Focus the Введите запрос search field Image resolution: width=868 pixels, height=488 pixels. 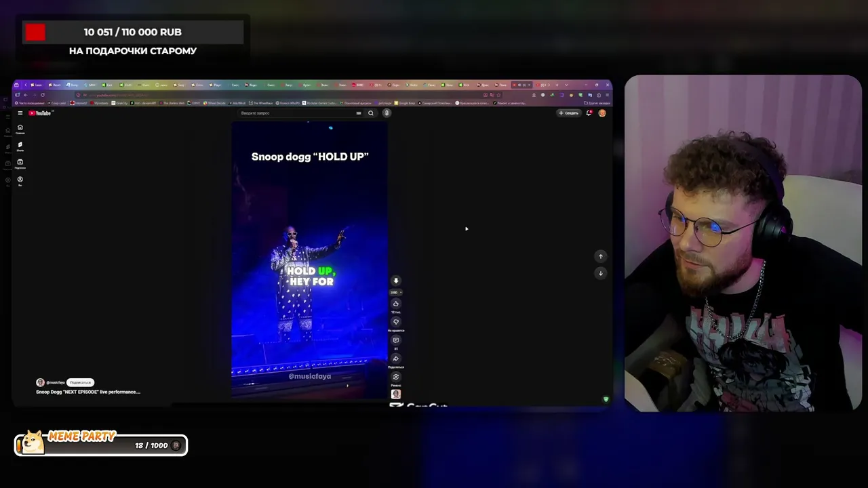pos(295,113)
